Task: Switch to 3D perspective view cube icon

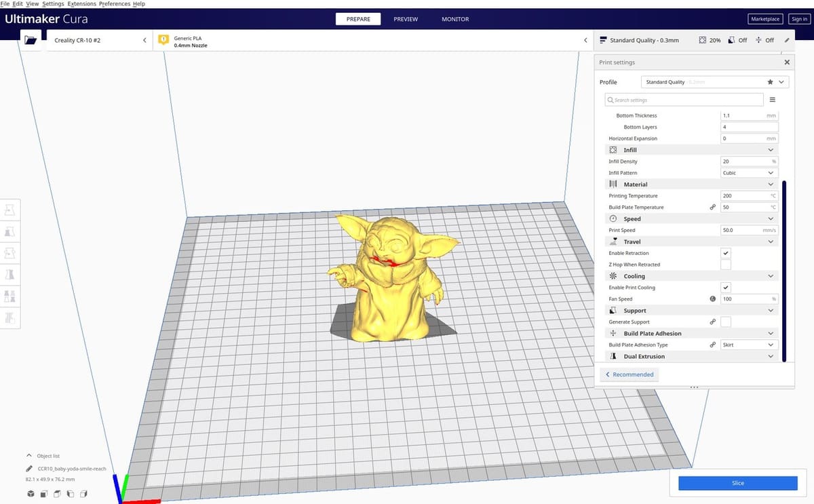Action: (31, 494)
